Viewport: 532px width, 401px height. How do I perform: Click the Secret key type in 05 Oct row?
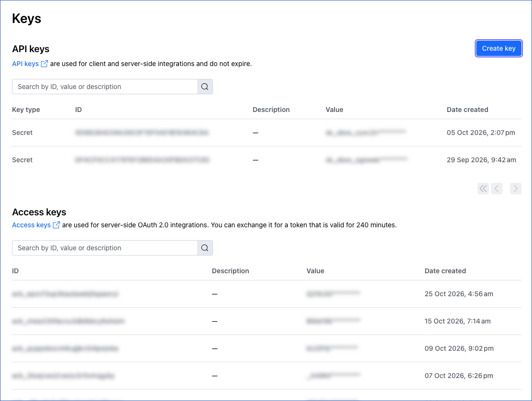[x=22, y=133]
